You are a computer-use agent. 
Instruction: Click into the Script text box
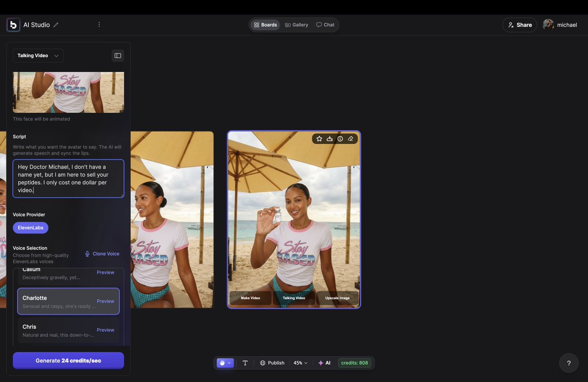click(68, 178)
